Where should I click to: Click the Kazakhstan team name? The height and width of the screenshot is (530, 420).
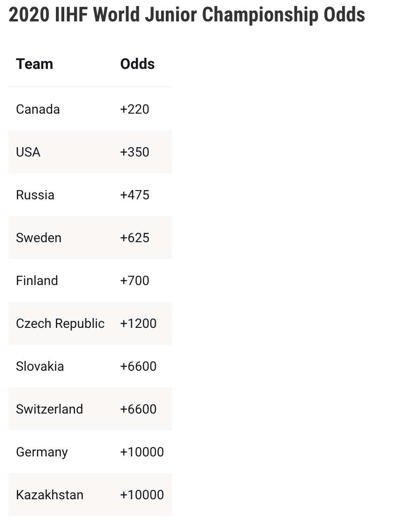[x=50, y=495]
